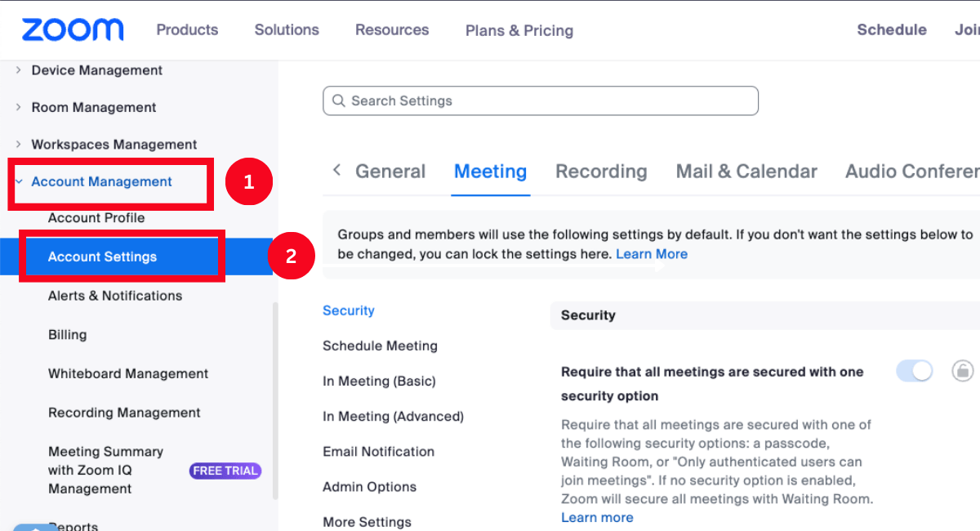The width and height of the screenshot is (980, 531).
Task: Expand Device Management section
Action: click(x=19, y=70)
